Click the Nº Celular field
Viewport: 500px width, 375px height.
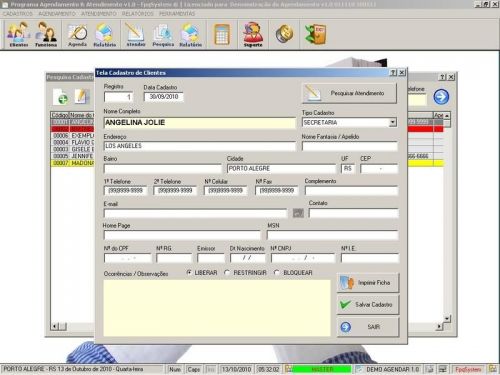click(225, 191)
